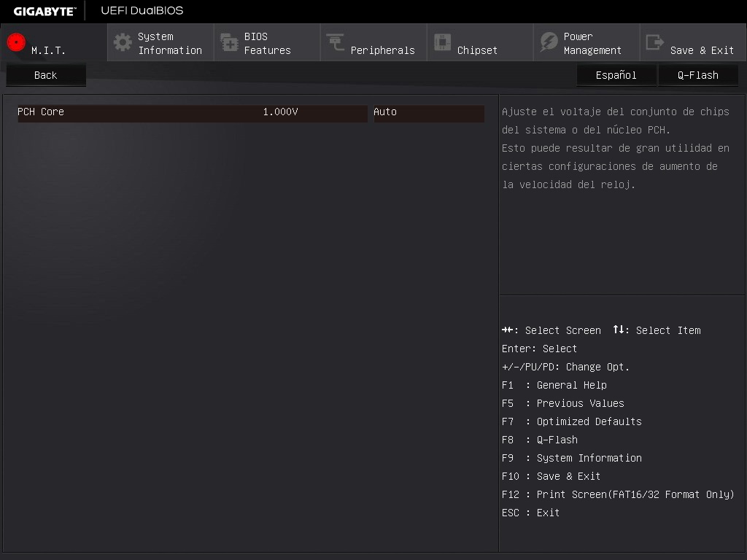Screen dimensions: 747x560
Task: Click the Chipset tab icon
Action: [442, 42]
